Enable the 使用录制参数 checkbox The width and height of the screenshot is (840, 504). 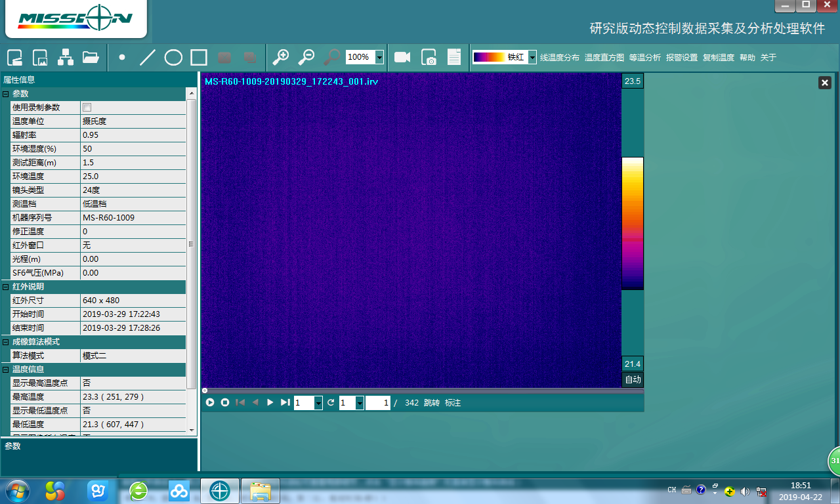[87, 108]
